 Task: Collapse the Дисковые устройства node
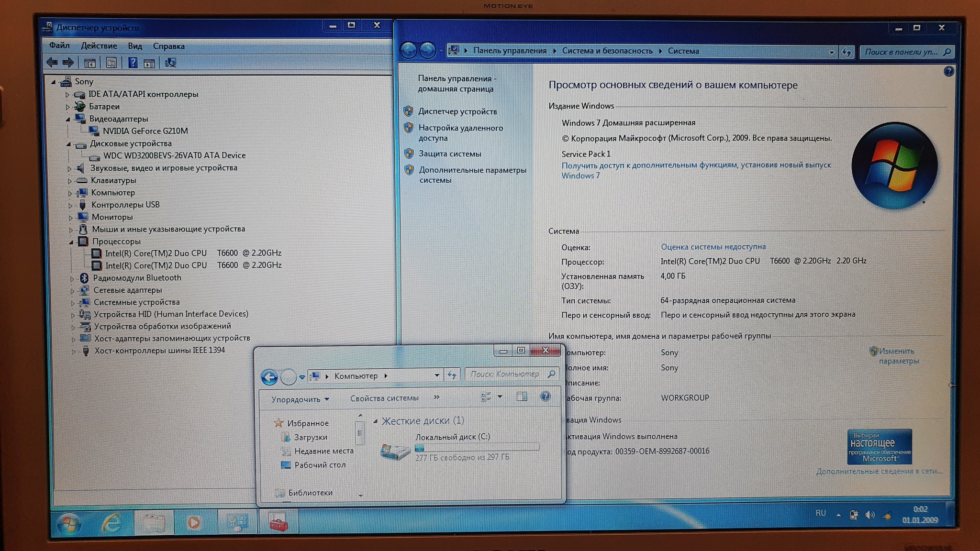(68, 143)
